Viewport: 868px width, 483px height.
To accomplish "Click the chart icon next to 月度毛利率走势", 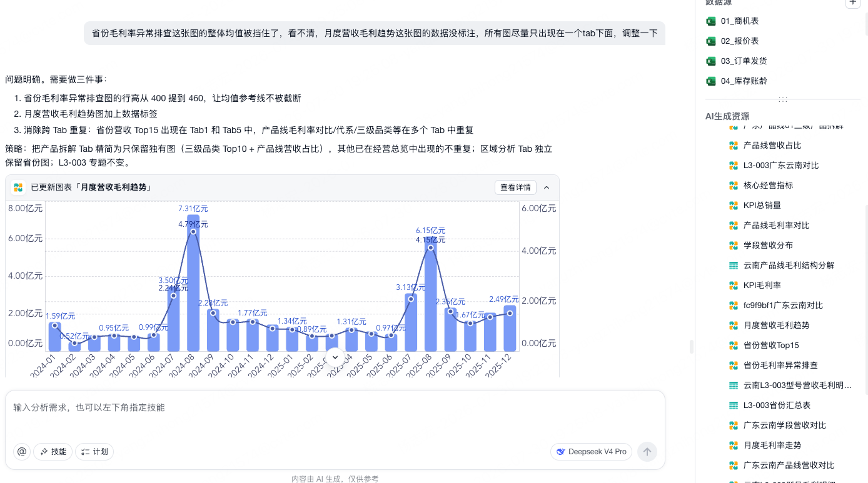I will (x=734, y=446).
